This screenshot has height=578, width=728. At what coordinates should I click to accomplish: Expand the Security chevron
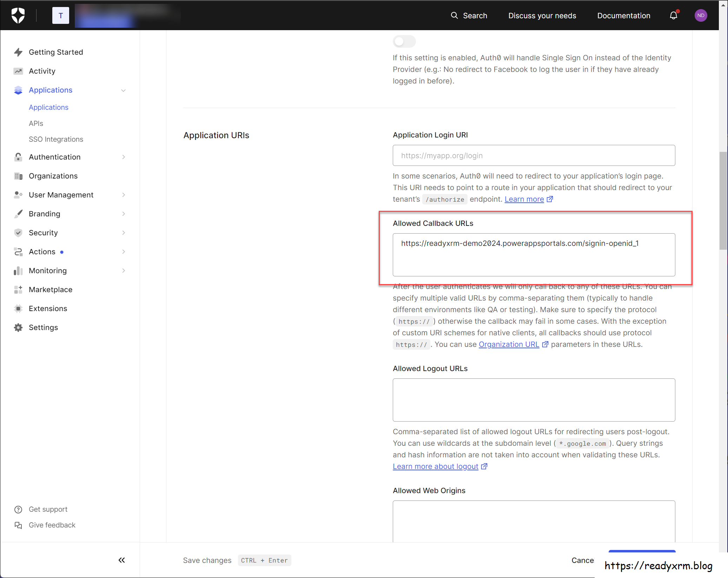124,233
